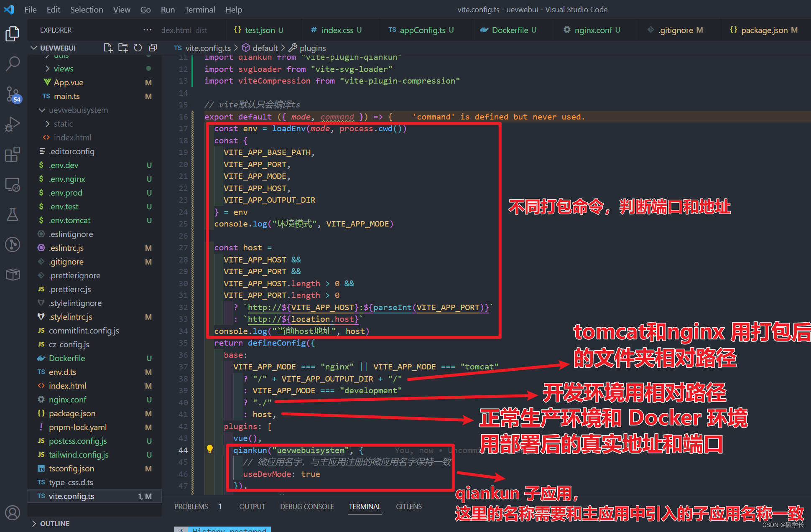
Task: Open the Go menu
Action: coord(145,9)
